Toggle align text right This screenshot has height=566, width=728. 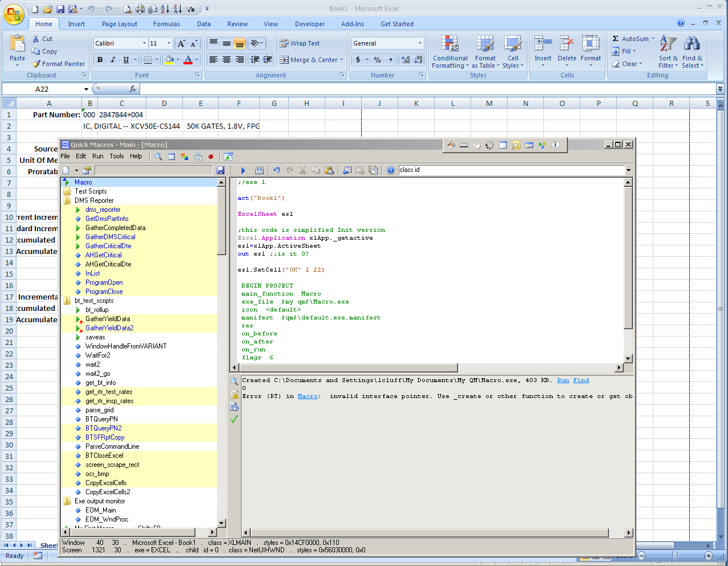240,60
